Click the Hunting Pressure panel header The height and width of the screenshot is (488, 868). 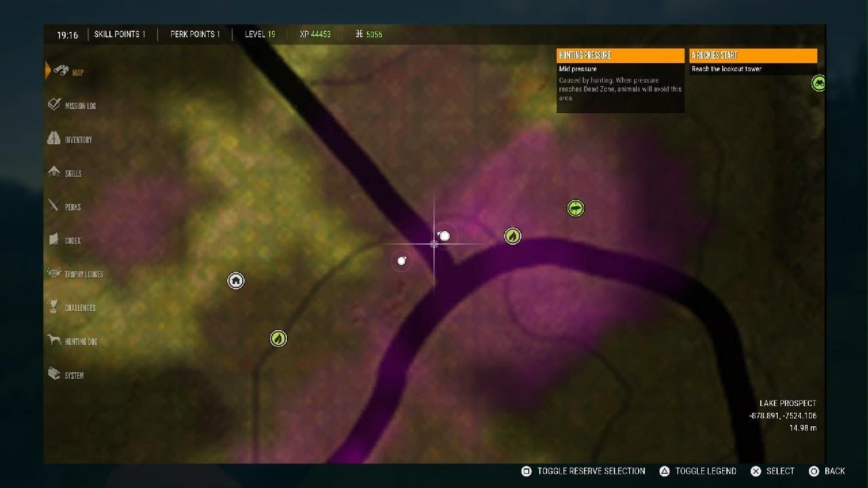pyautogui.click(x=620, y=55)
